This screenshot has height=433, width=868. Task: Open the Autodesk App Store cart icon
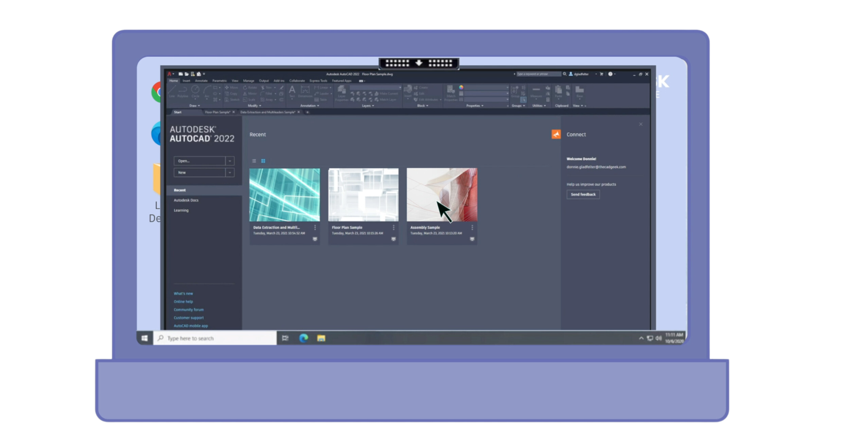[x=601, y=74]
